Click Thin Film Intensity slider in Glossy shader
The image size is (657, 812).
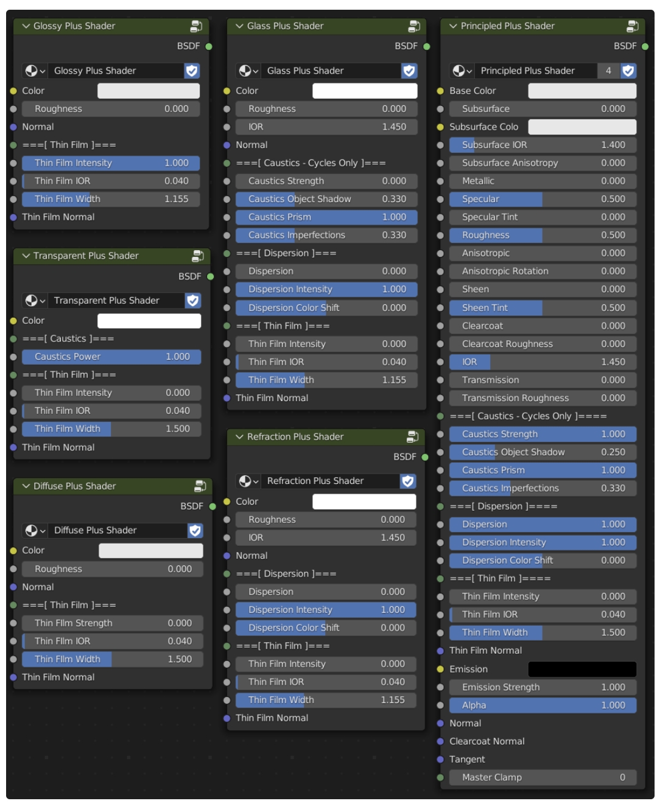(x=111, y=163)
